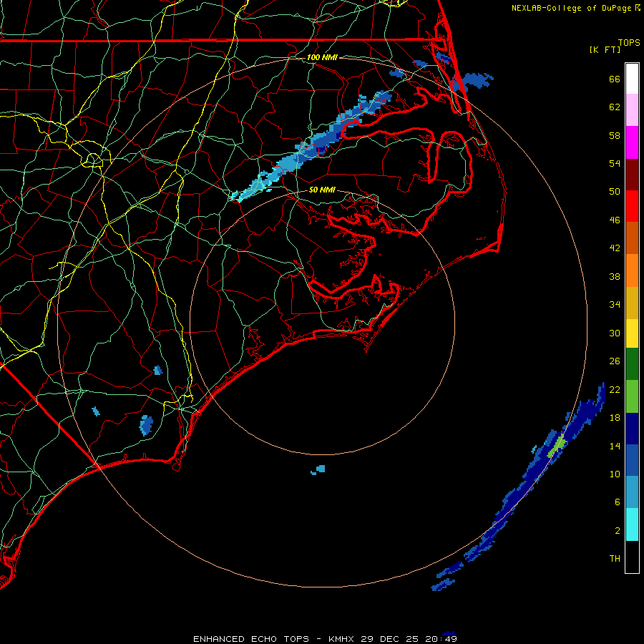Screen dimensions: 644x644
Task: Select the black TH legend swatch
Action: [632, 557]
